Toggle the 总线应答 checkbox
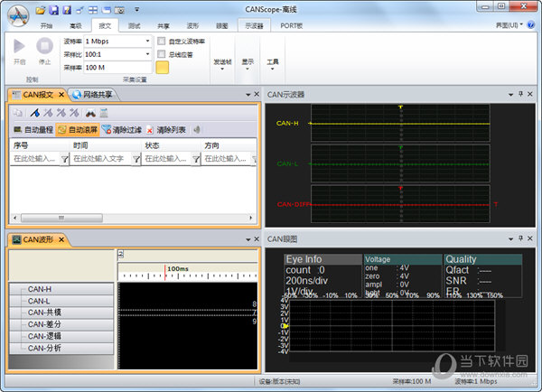The height and width of the screenshot is (392, 542). (161, 54)
